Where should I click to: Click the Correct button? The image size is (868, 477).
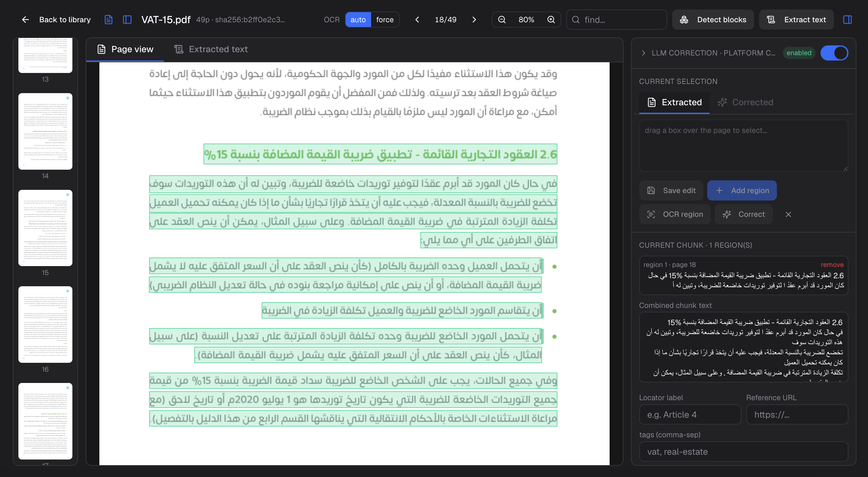[x=744, y=214]
